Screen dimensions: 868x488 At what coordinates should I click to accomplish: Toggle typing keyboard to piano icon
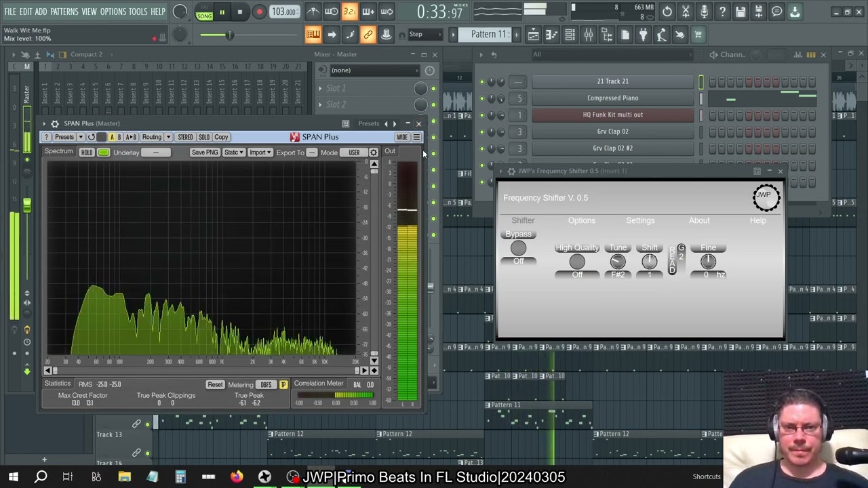point(313,35)
